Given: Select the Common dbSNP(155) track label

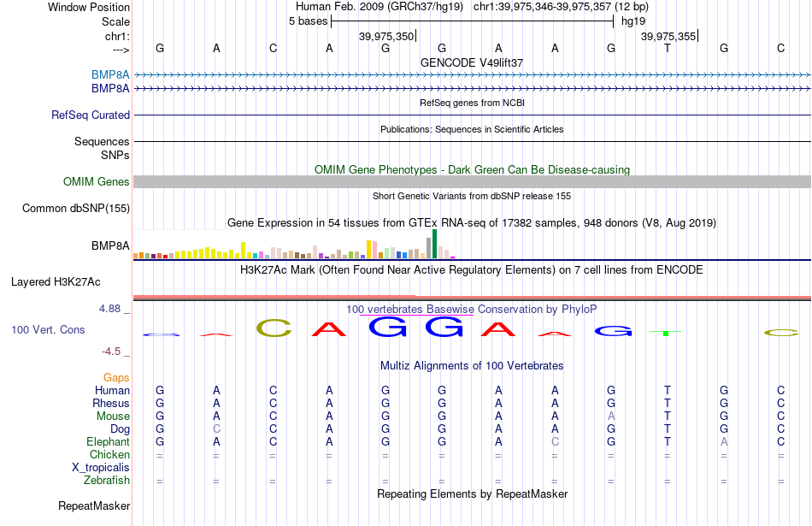Looking at the screenshot, I should (76, 209).
